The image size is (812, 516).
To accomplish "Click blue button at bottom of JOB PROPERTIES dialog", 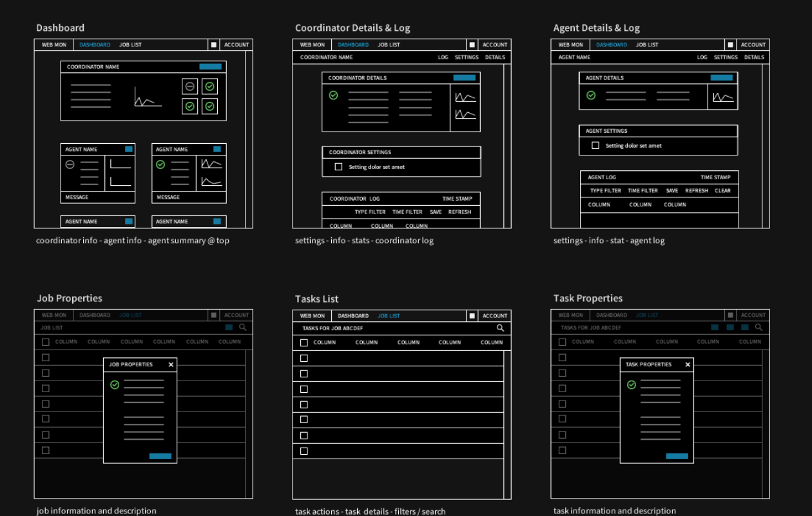I will [160, 456].
